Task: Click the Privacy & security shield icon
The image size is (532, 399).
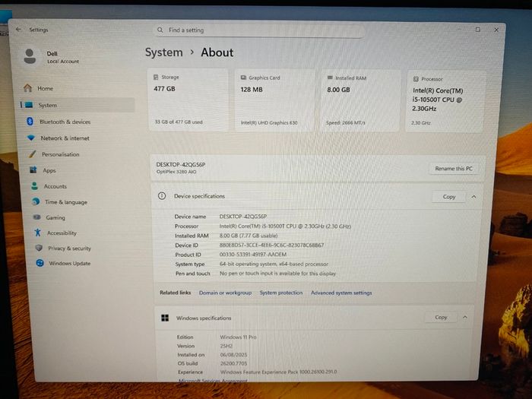Action: pos(39,248)
